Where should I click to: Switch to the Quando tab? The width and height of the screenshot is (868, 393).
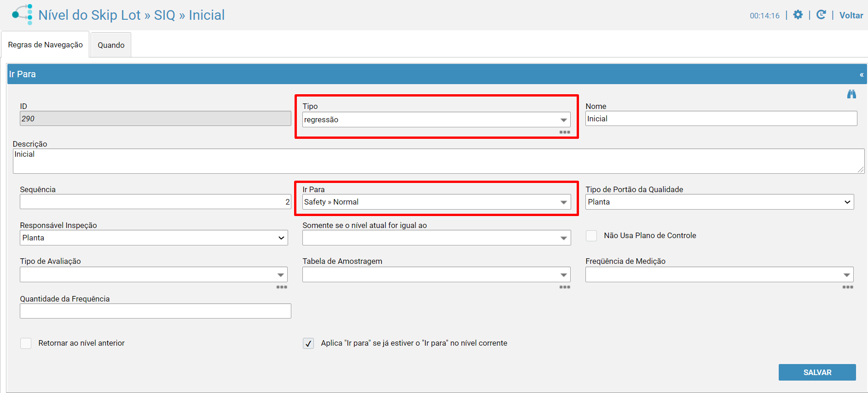pyautogui.click(x=111, y=45)
